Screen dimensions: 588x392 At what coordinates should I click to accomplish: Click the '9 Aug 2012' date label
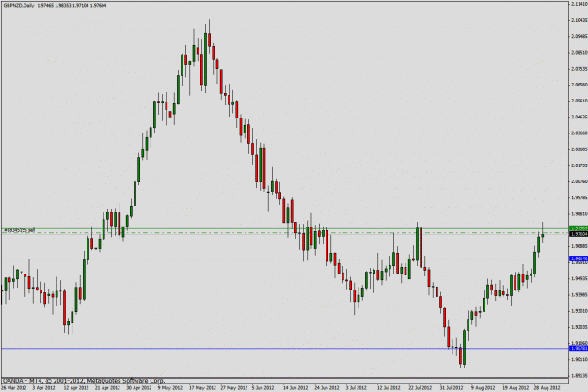483,388
